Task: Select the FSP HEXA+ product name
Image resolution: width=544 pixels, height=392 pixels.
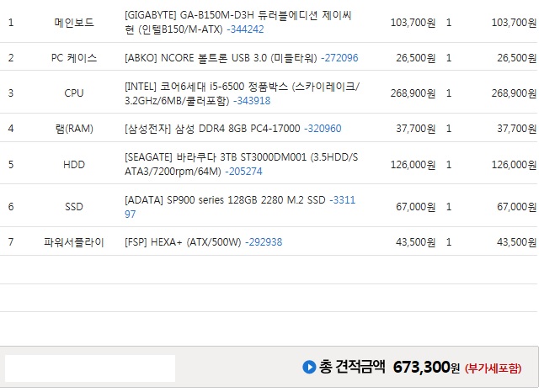Action: pos(183,242)
